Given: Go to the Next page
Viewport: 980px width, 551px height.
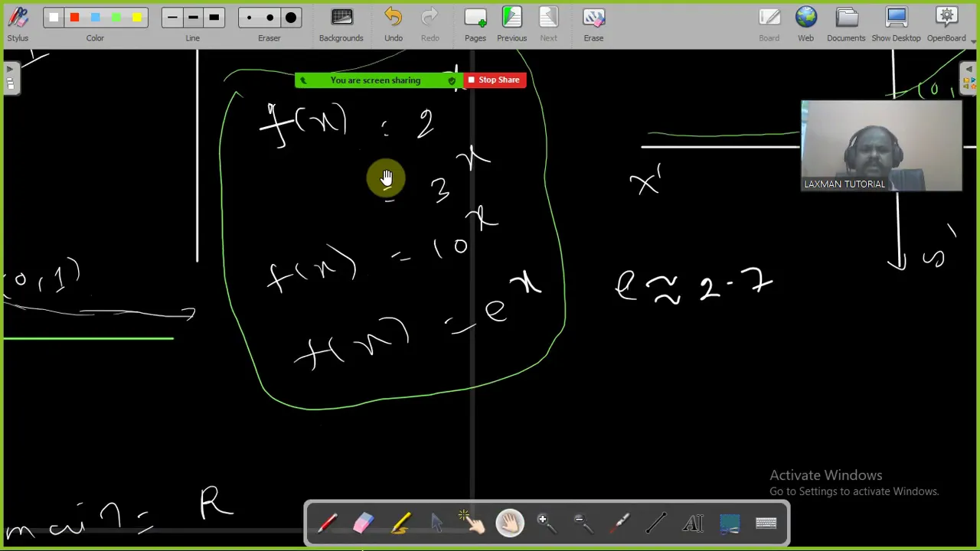Looking at the screenshot, I should click(548, 24).
